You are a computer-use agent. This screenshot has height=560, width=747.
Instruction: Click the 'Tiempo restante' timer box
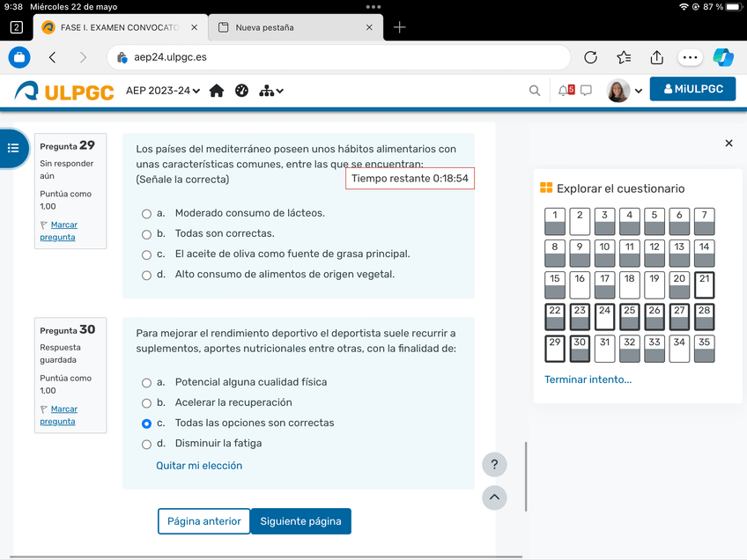click(410, 179)
